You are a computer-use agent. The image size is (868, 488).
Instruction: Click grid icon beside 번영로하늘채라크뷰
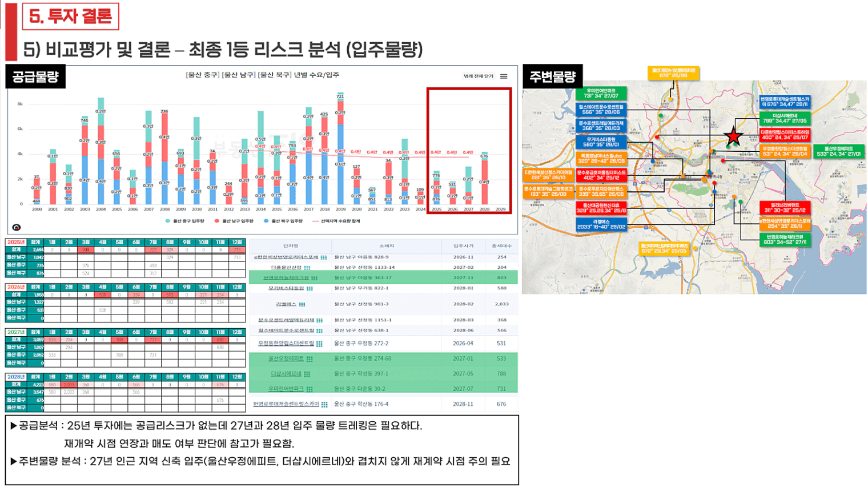(x=314, y=278)
